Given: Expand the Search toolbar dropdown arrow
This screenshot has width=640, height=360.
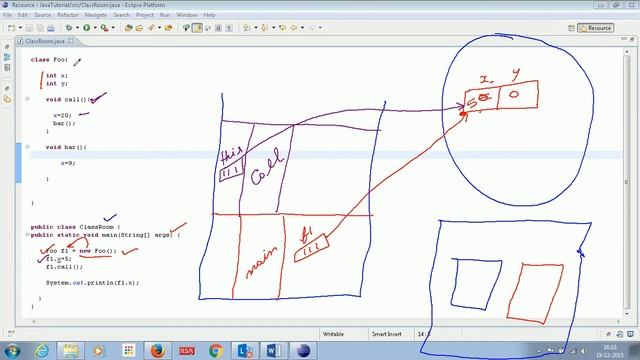Looking at the screenshot, I should [x=159, y=28].
